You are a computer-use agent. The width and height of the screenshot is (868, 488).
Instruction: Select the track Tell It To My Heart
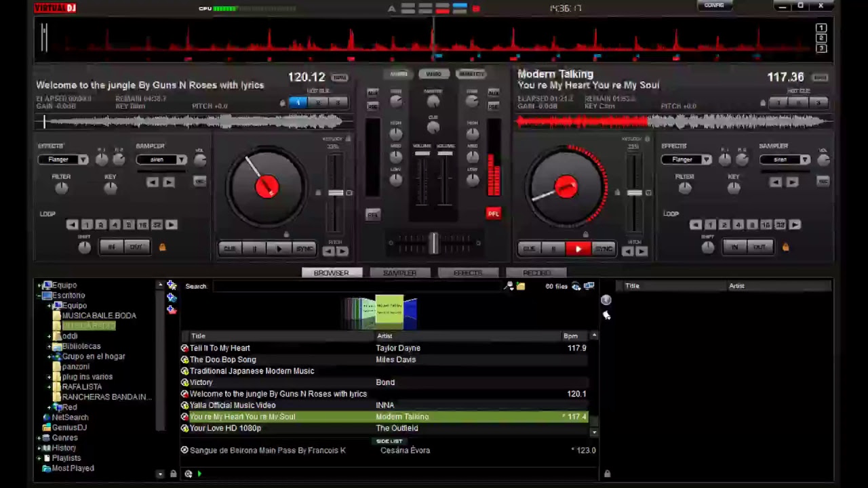(x=384, y=348)
